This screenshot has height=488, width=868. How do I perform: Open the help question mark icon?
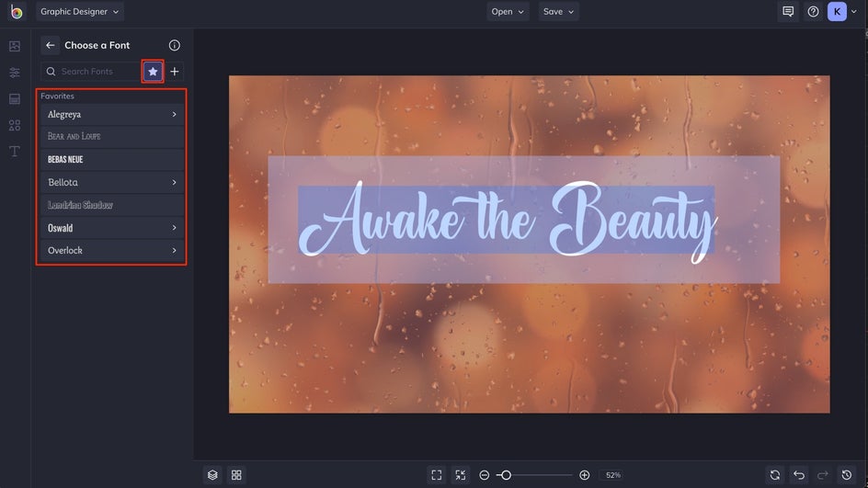pos(813,12)
